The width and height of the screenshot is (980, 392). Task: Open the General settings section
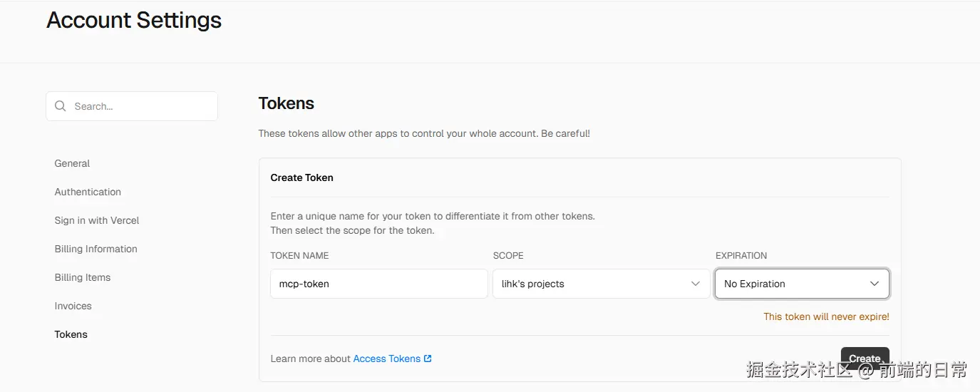pyautogui.click(x=72, y=163)
